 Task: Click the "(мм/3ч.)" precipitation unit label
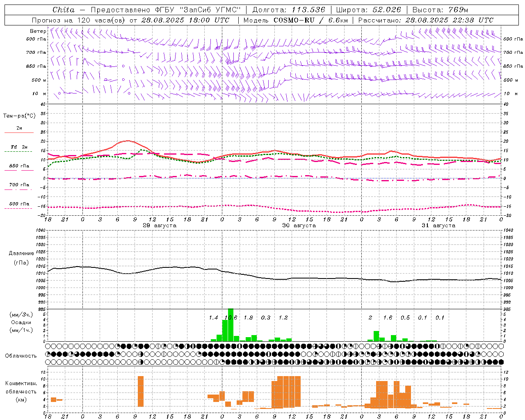pyautogui.click(x=21, y=315)
